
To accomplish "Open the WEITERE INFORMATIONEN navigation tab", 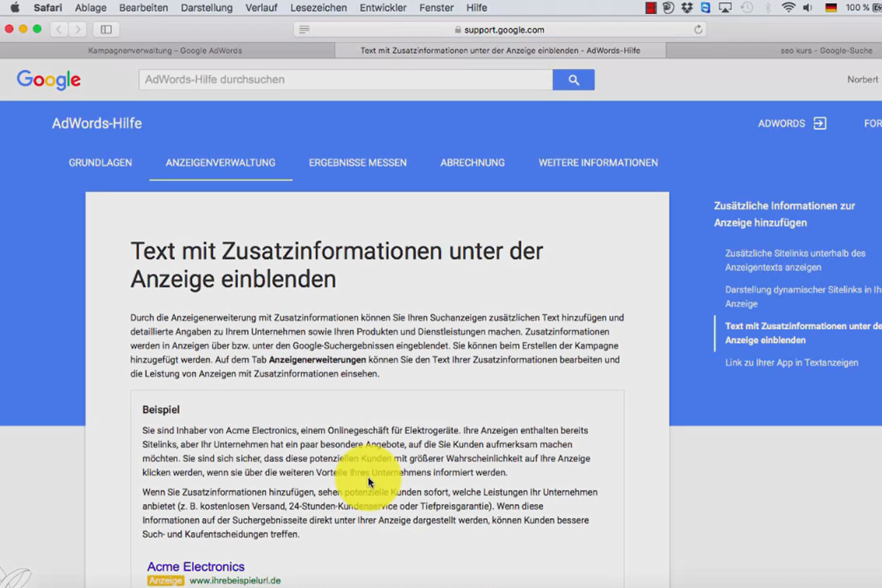I will pyautogui.click(x=598, y=162).
